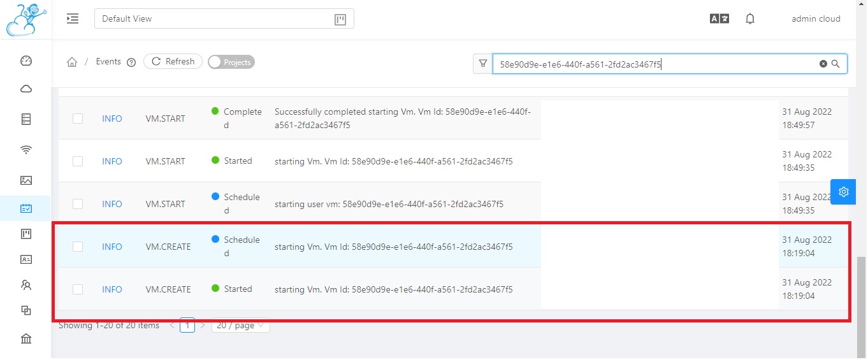
Task: Open INFO link in VM.START Scheduled row
Action: click(x=112, y=204)
